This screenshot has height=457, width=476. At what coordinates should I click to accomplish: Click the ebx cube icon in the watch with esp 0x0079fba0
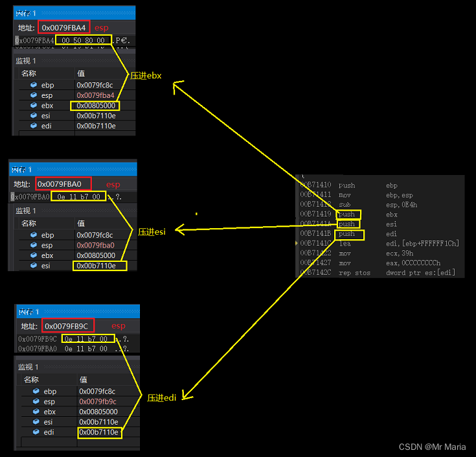click(x=34, y=255)
